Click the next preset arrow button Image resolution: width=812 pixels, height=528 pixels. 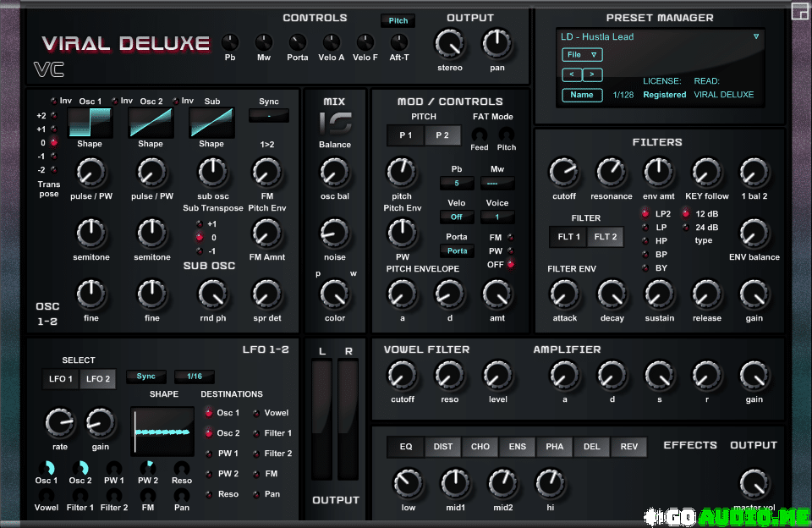pos(592,74)
